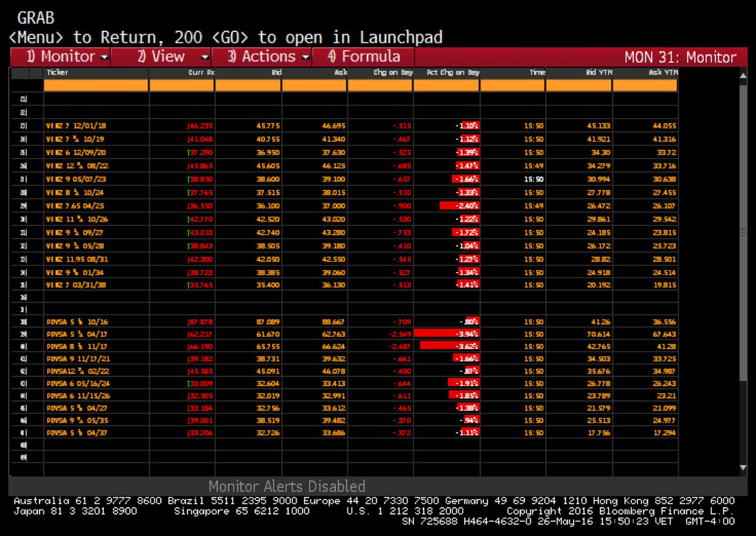Viewport: 756px width, 536px height.
Task: Focus the orange filter field under Time
Action: click(x=513, y=86)
